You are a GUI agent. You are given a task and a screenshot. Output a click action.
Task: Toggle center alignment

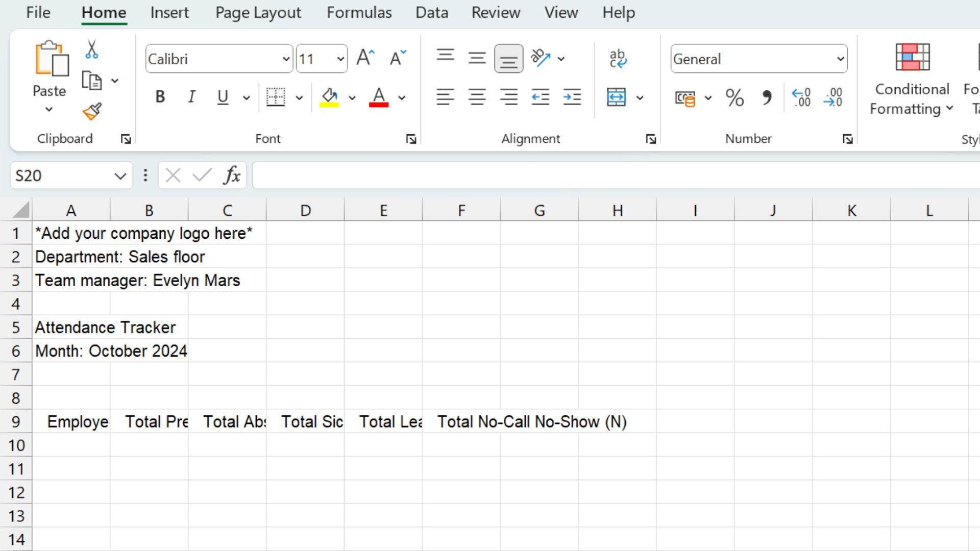tap(477, 97)
